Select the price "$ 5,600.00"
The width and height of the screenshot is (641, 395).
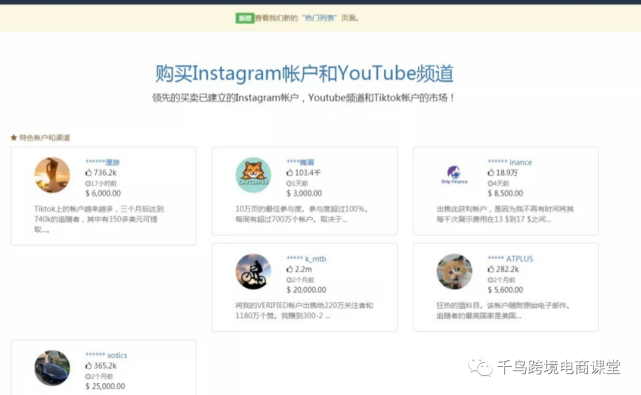point(505,290)
